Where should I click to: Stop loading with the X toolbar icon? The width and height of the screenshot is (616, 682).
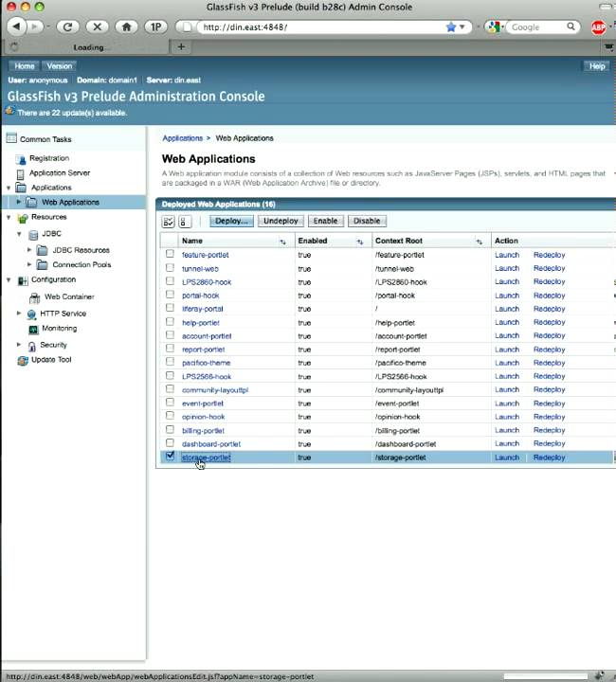pos(97,27)
